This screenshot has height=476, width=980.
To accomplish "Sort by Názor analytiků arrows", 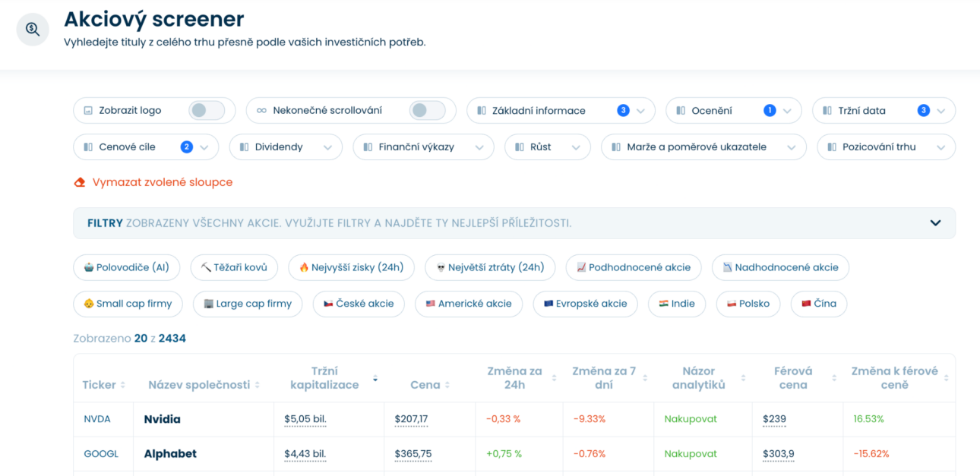I will coord(742,378).
